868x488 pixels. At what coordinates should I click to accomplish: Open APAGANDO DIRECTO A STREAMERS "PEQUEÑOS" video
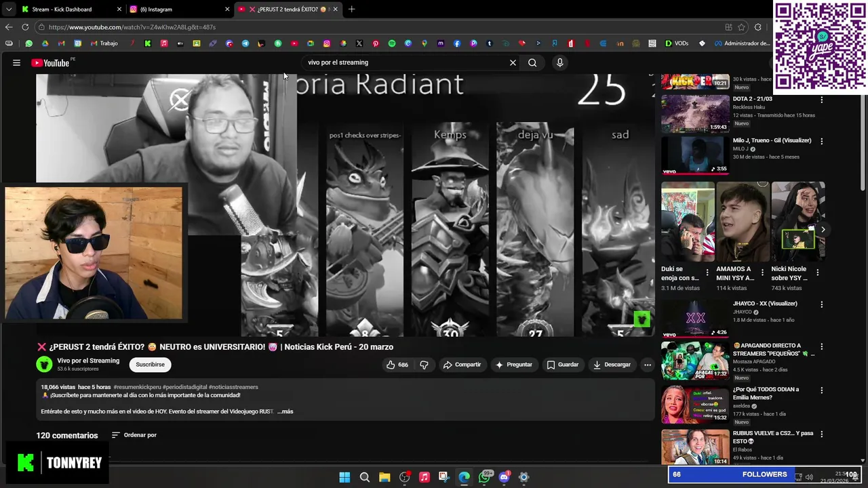pos(695,361)
